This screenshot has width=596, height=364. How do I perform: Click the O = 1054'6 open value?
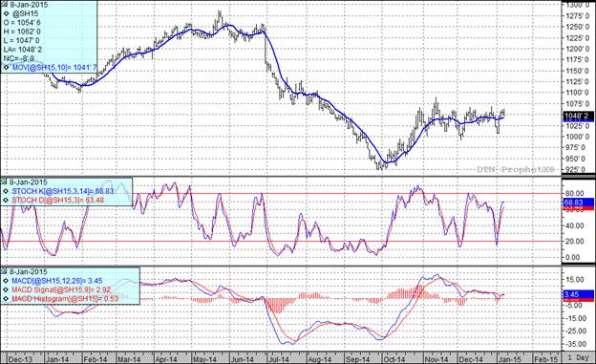[22, 23]
